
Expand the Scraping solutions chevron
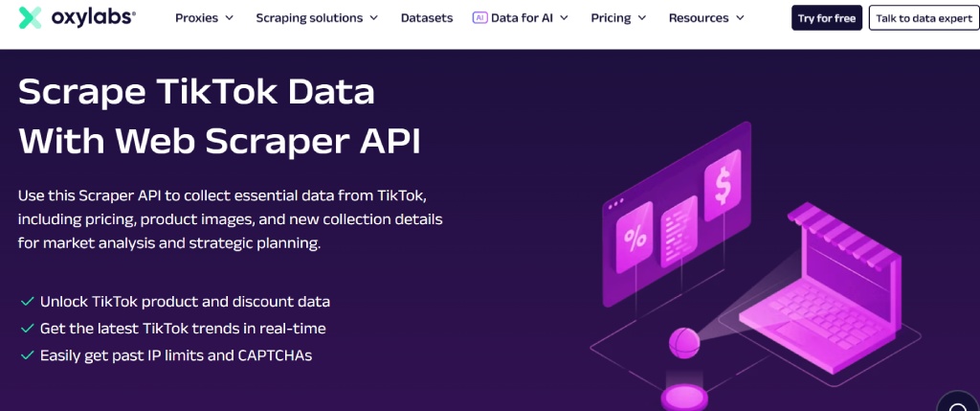[x=374, y=18]
